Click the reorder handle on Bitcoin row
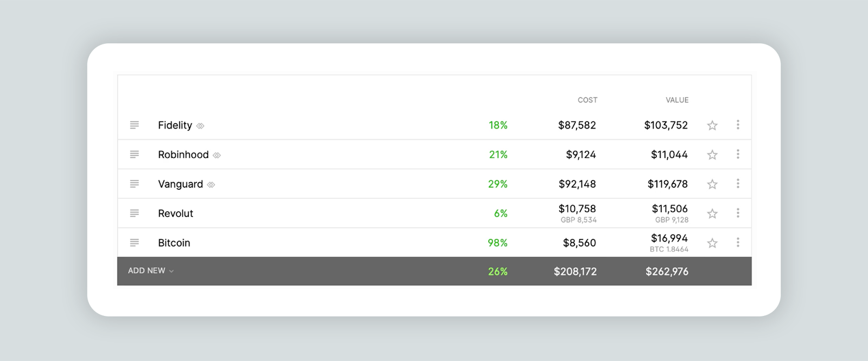Image resolution: width=868 pixels, height=361 pixels. [135, 242]
